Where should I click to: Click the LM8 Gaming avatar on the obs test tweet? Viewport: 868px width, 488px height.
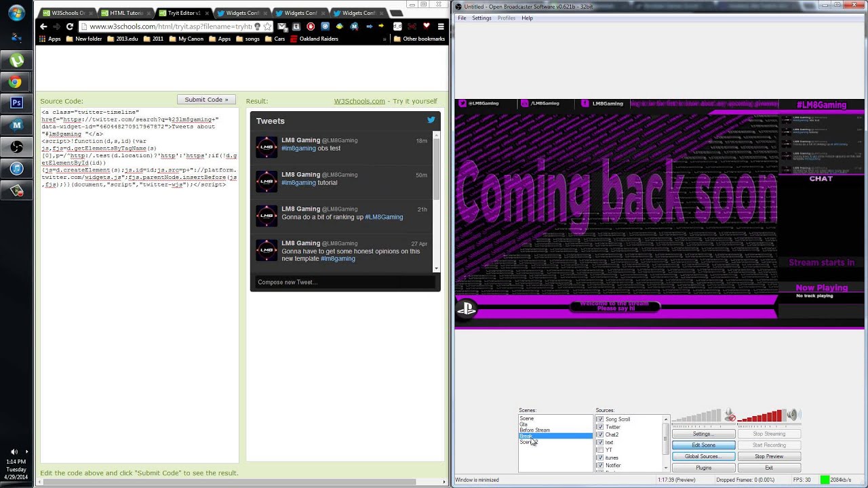coord(267,147)
